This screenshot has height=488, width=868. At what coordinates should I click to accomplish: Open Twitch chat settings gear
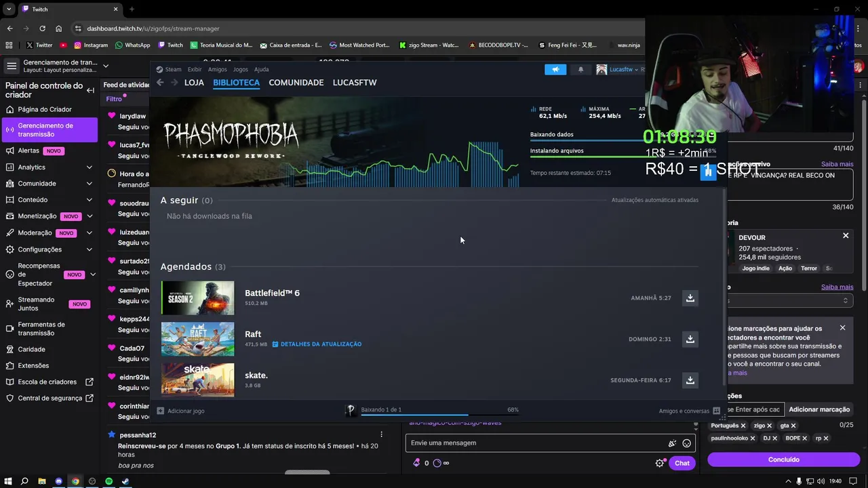[x=659, y=463]
